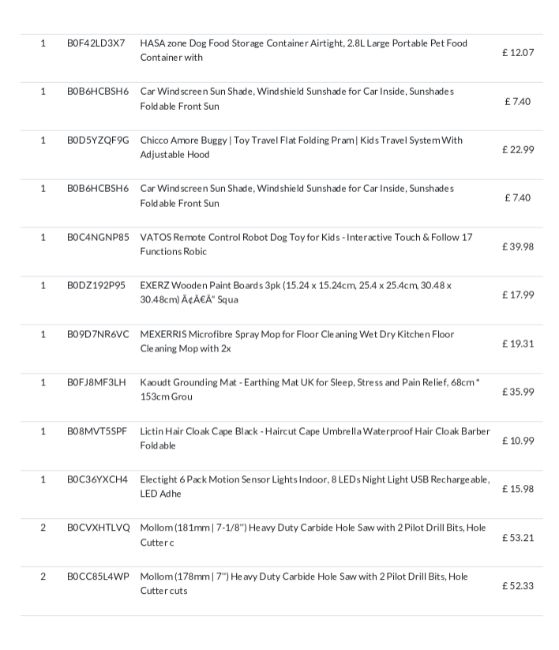The height and width of the screenshot is (650, 559).
Task: Select the B0FJ8MF3LH code
Action: pyautogui.click(x=97, y=382)
